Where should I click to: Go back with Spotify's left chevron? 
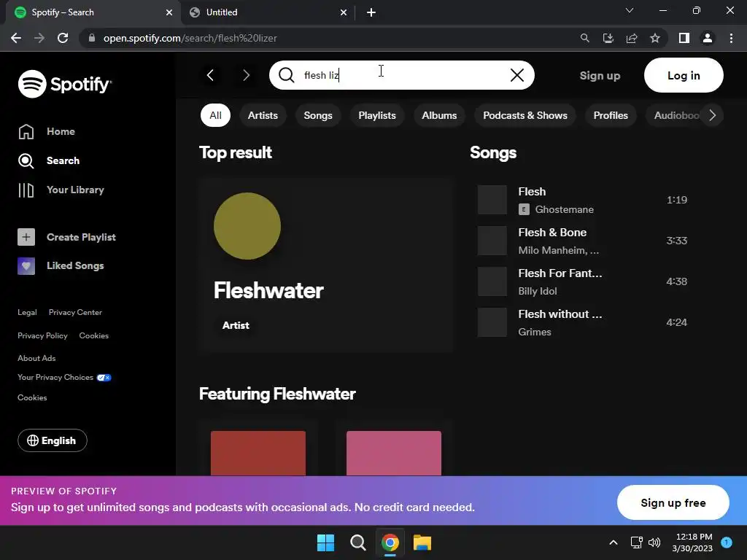(x=210, y=75)
